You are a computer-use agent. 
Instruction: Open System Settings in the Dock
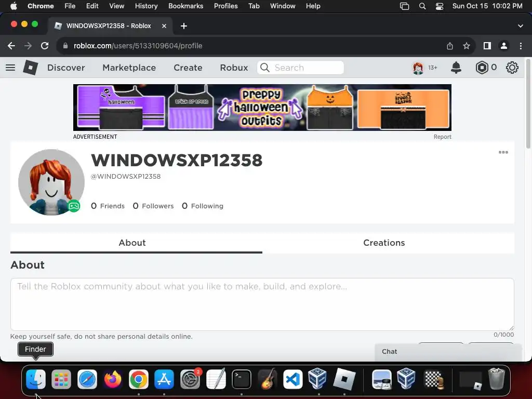(x=190, y=379)
